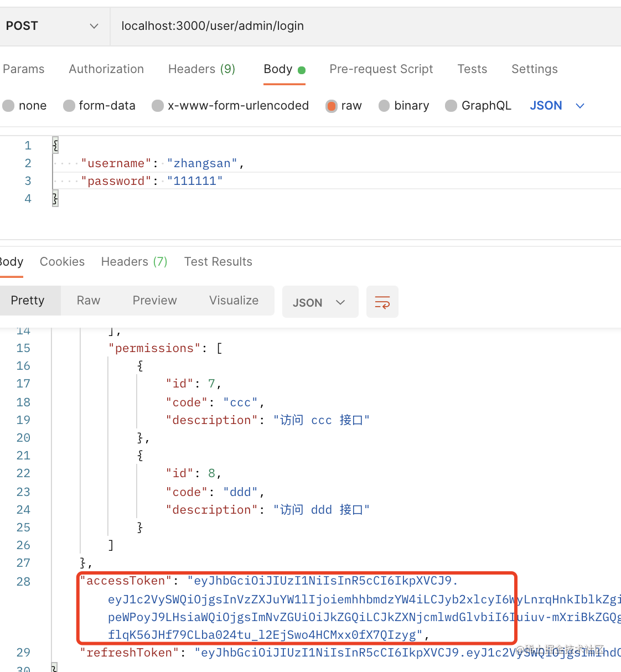Show the Visualize response view
Image resolution: width=621 pixels, height=672 pixels.
click(234, 301)
